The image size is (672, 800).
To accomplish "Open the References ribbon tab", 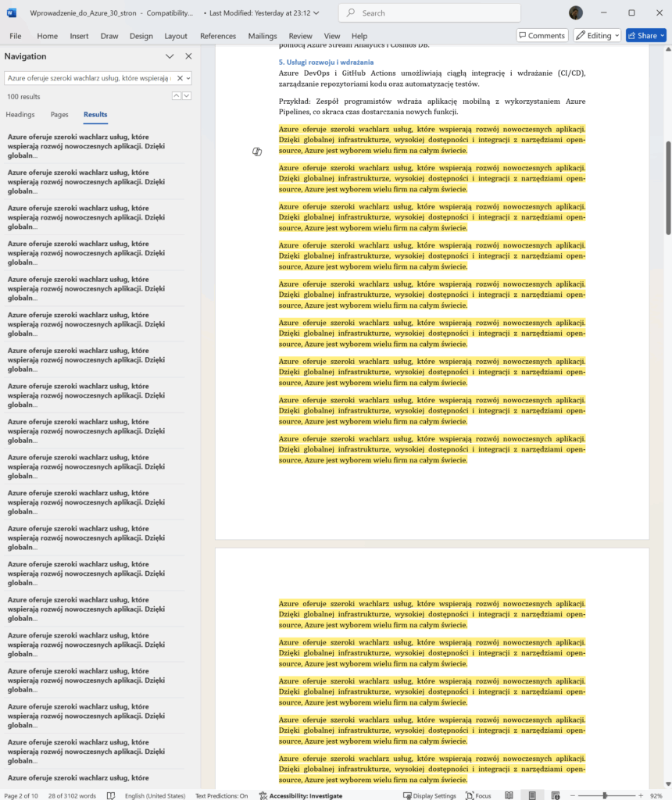I will coord(218,36).
